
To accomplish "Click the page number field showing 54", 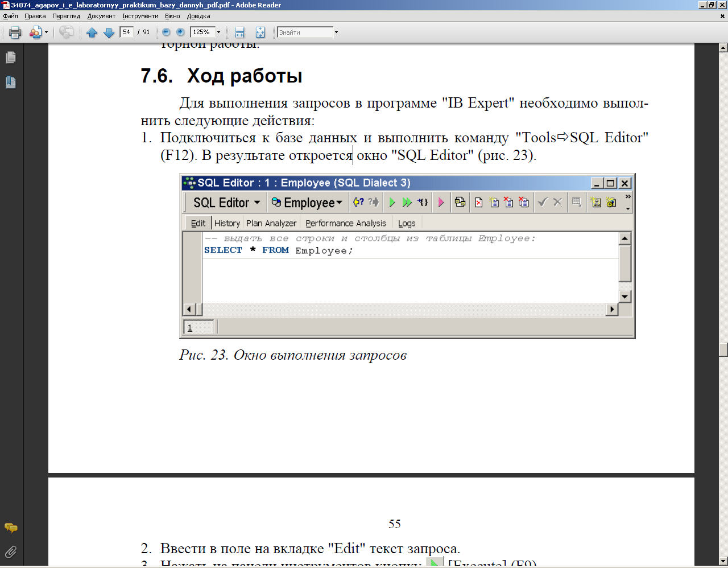I will pyautogui.click(x=127, y=32).
